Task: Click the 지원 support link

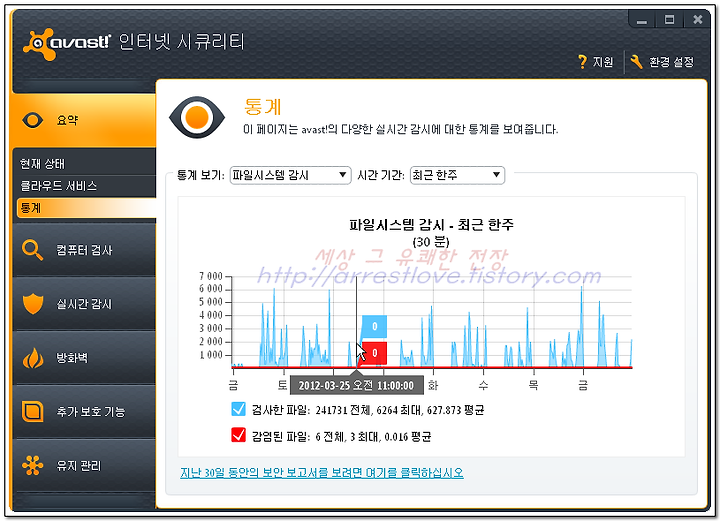Action: (x=603, y=62)
